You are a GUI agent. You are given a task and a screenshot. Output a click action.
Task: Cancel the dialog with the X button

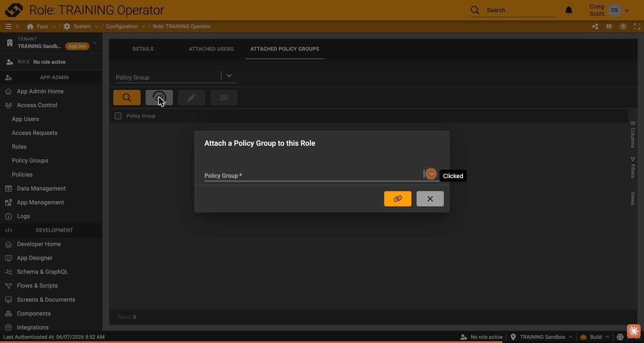[430, 199]
